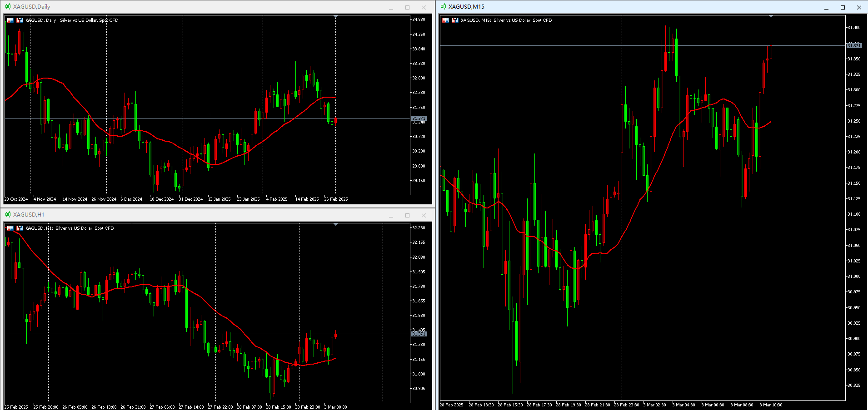Click the 3 Mar 10:30 time label
This screenshot has width=868, height=410.
point(771,405)
